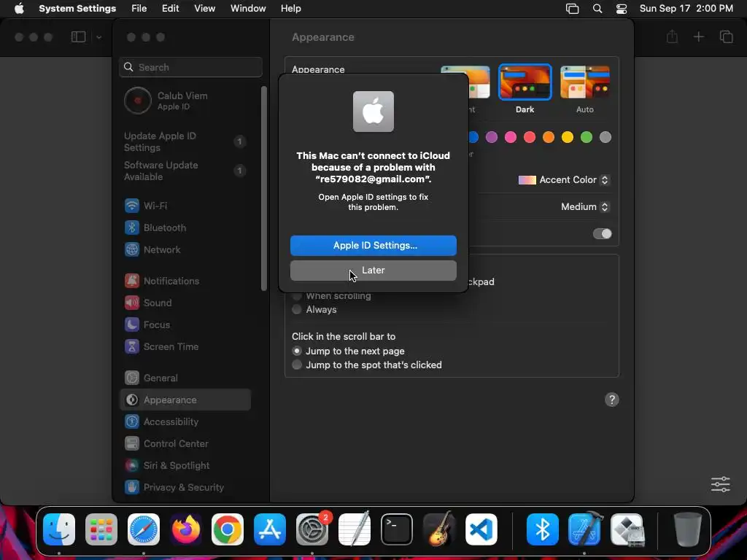Open Trash from the Dock
Image resolution: width=747 pixels, height=560 pixels.
(x=687, y=529)
